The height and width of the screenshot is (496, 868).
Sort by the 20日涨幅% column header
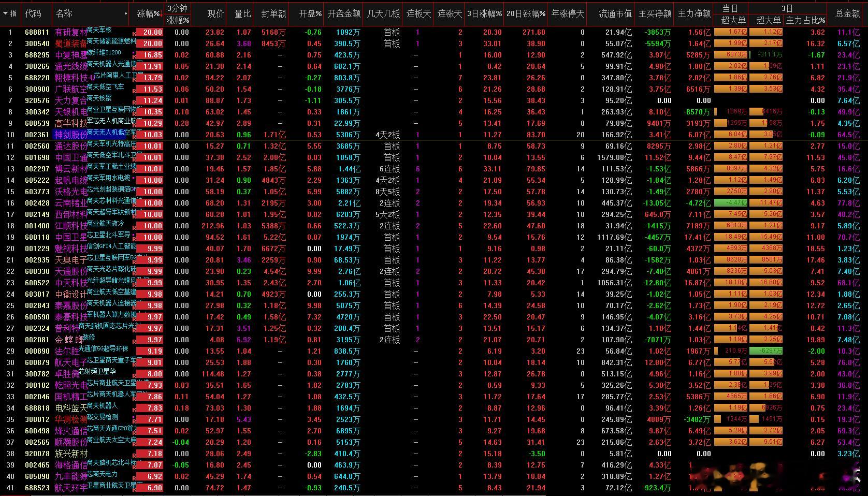(526, 14)
